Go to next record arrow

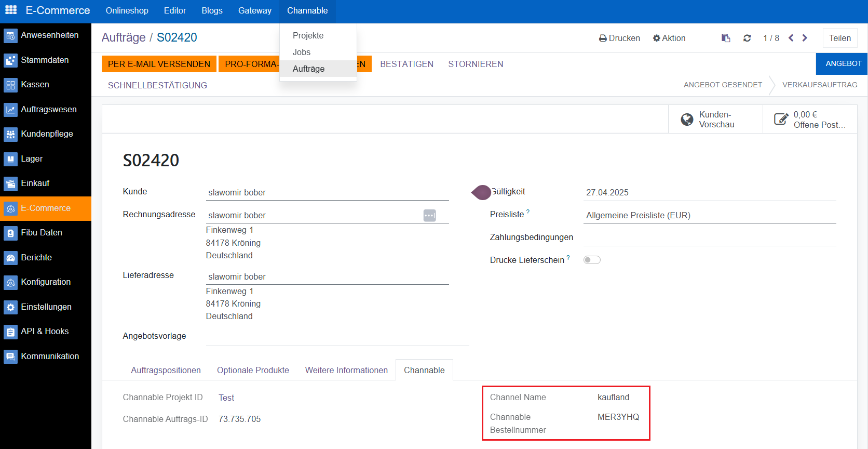click(x=805, y=38)
